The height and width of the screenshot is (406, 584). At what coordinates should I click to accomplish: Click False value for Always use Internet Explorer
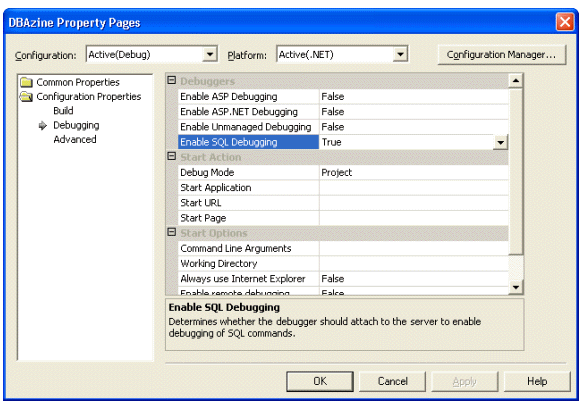[x=333, y=279]
